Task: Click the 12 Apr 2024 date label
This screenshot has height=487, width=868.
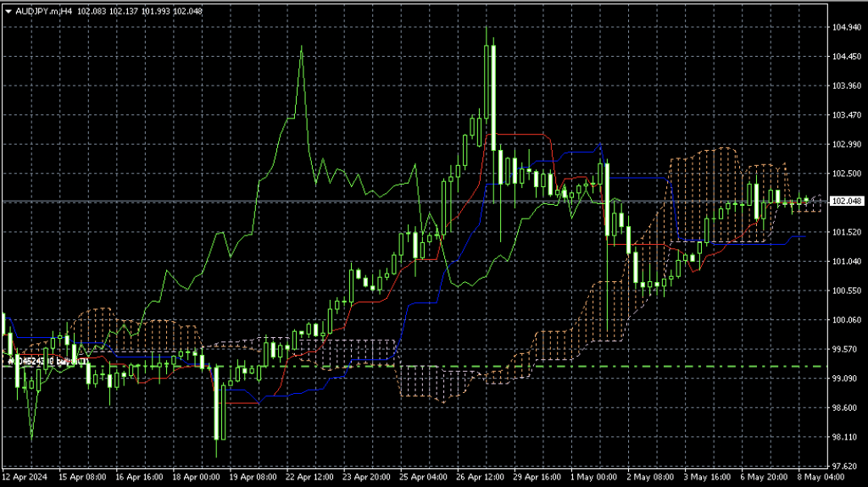Action: (25, 477)
